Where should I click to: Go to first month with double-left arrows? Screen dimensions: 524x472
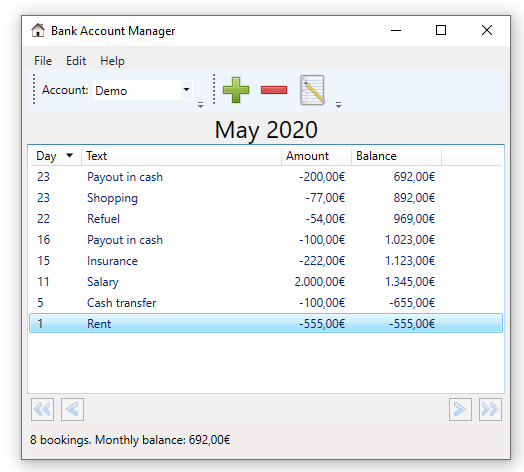[42, 409]
